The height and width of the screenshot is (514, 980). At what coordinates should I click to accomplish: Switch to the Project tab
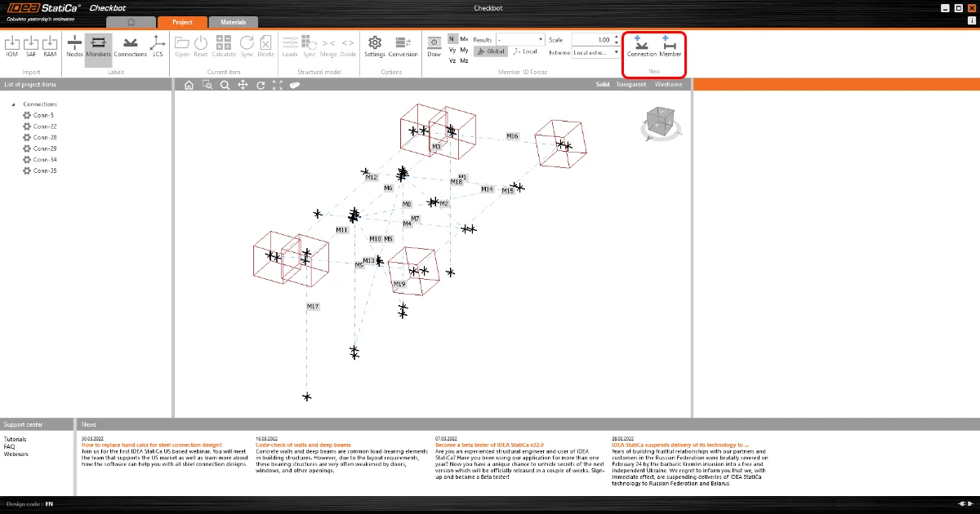coord(182,22)
